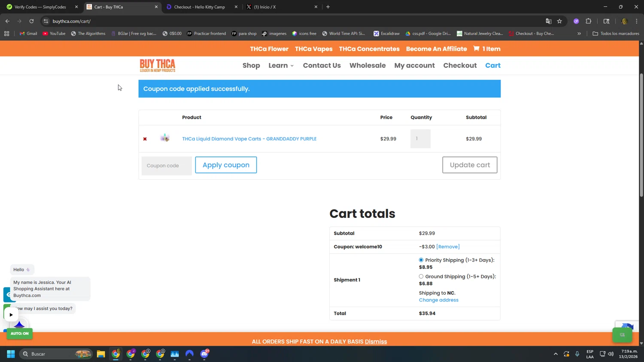Screen dimensions: 644x362
Task: Open the YouTube bookmark
Action: 54,33
